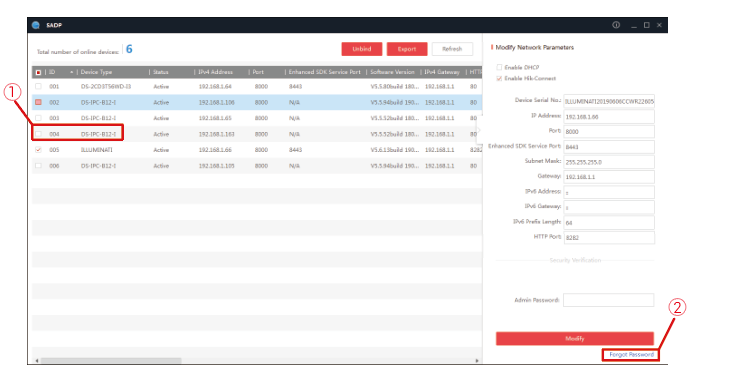Click the HTTP Port field
The height and width of the screenshot is (391, 749).
(x=609, y=237)
